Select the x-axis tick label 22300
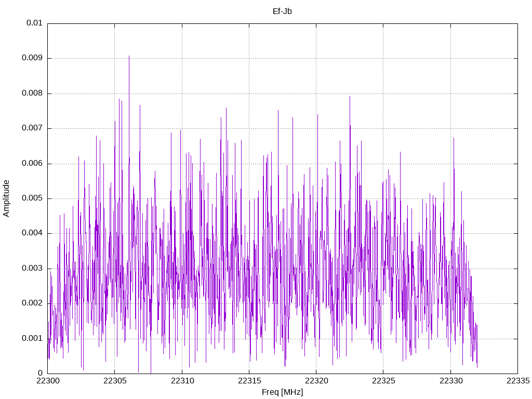 [47, 381]
